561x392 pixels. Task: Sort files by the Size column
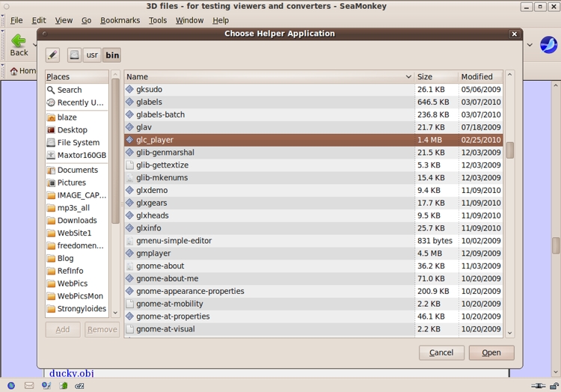coord(435,76)
